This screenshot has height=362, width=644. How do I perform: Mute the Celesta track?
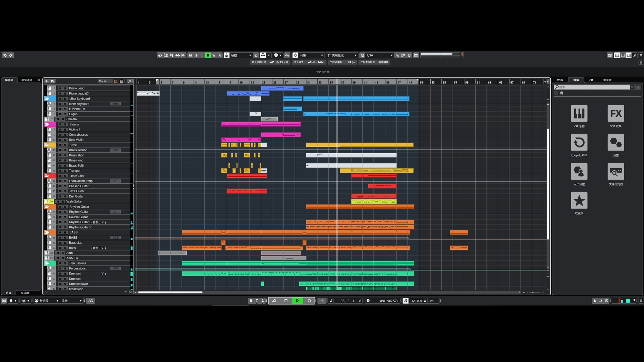(58, 119)
